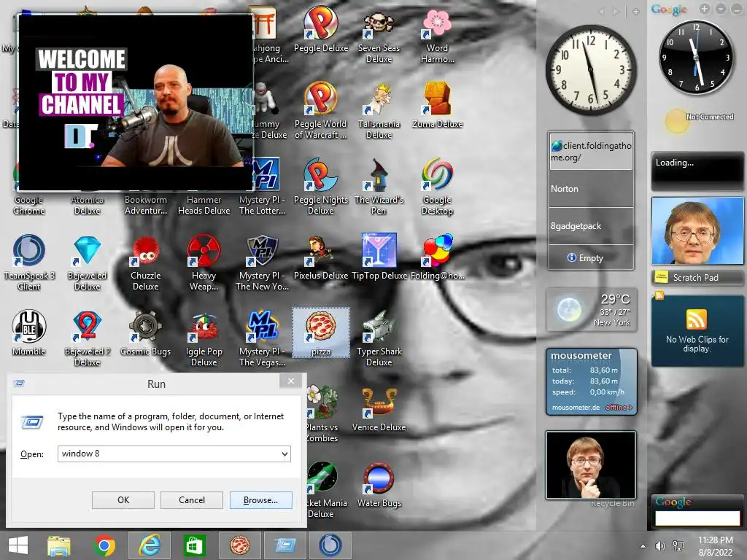Click the Web Clips RSS icon

(697, 319)
